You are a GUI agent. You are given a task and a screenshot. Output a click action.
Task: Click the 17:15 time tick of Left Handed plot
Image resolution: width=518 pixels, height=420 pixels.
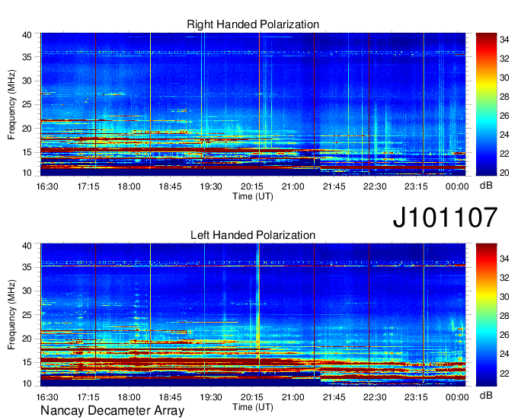point(88,397)
